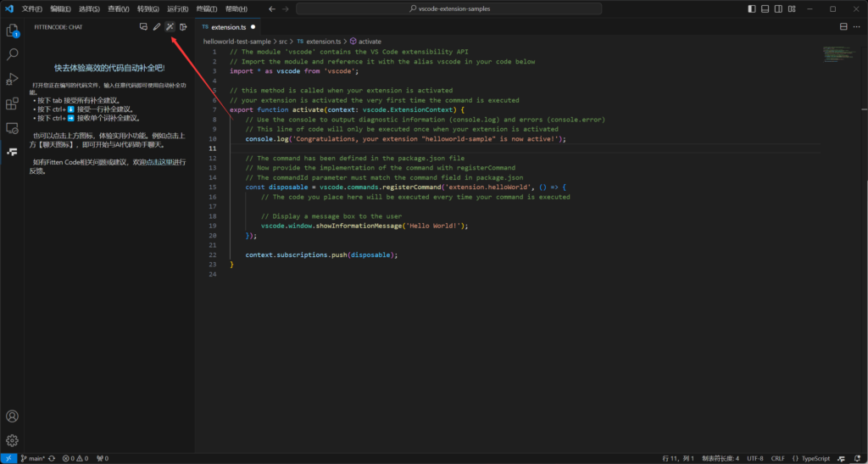Open TypeScript language mode selector
This screenshot has width=868, height=464.
(x=815, y=458)
